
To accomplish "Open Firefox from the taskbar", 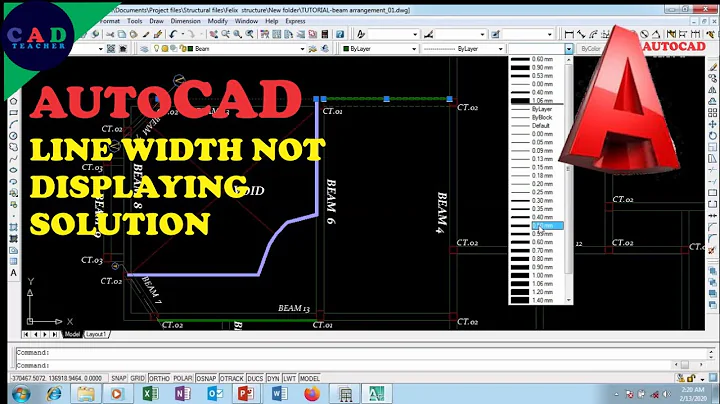I will (x=312, y=394).
